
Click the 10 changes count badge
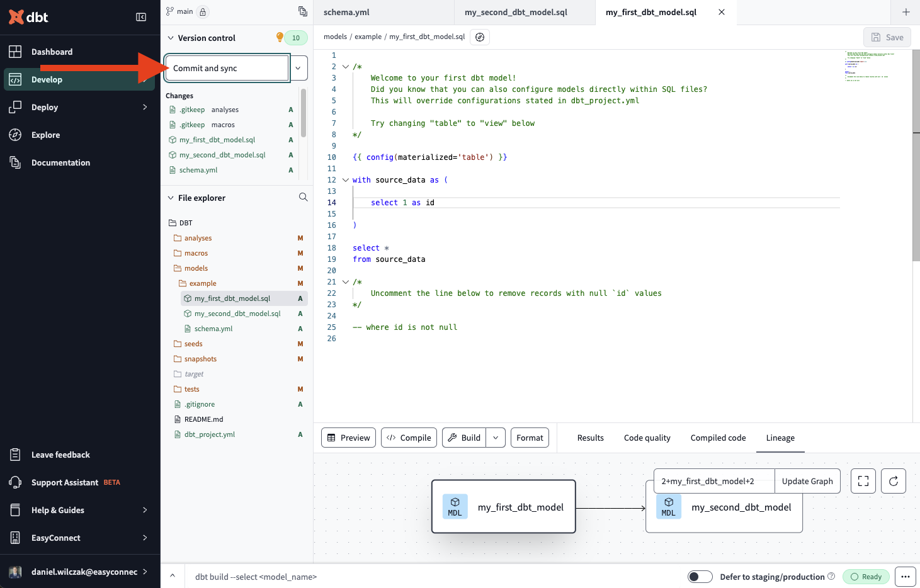point(296,38)
